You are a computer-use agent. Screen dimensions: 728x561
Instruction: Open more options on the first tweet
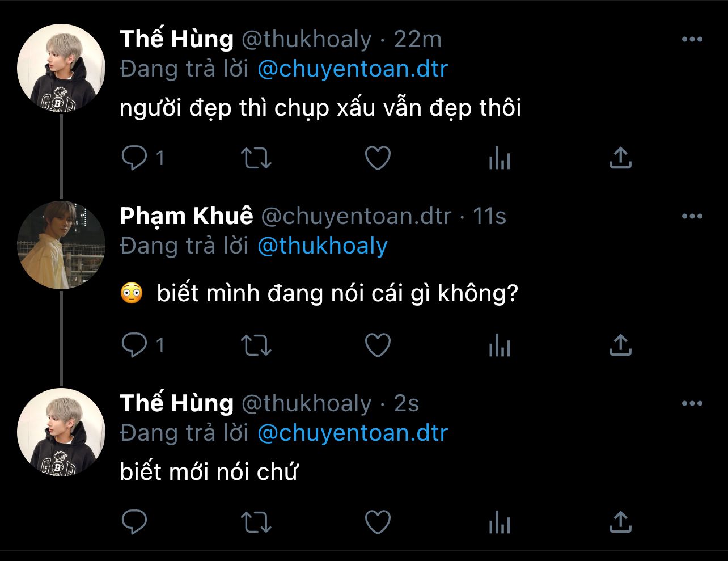tap(692, 40)
